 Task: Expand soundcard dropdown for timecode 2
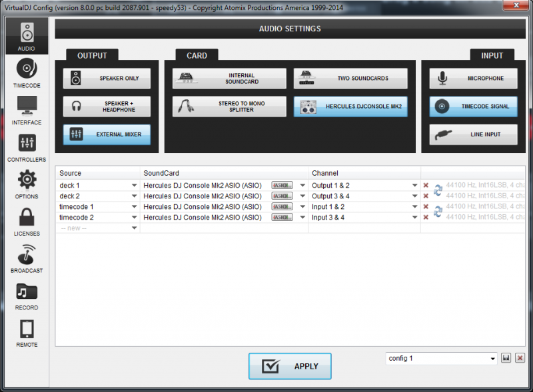[302, 218]
